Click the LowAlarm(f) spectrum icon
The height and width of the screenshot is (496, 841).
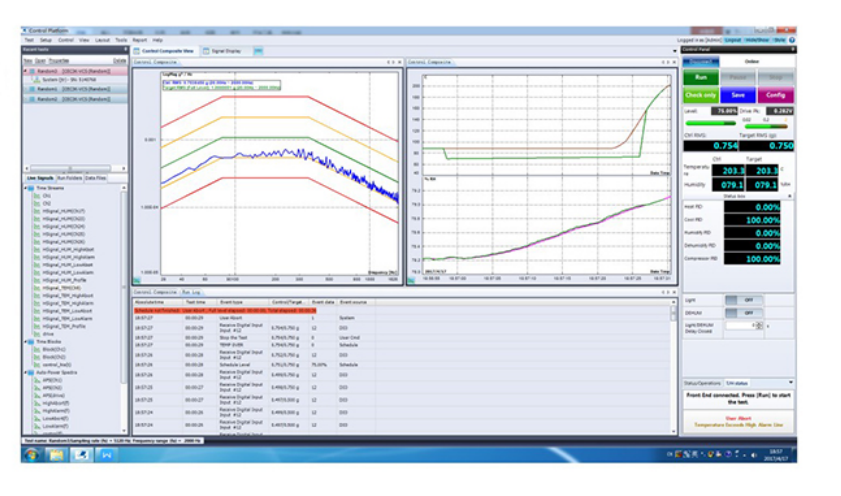click(37, 426)
